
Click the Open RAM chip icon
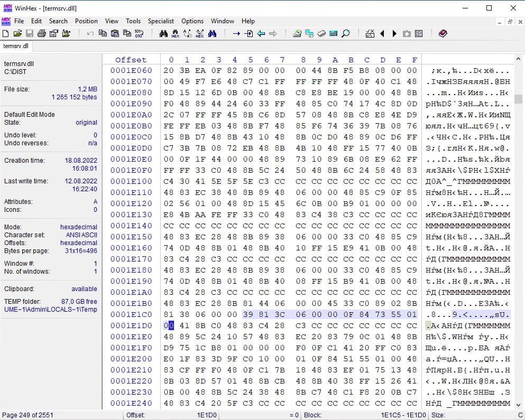(x=321, y=33)
